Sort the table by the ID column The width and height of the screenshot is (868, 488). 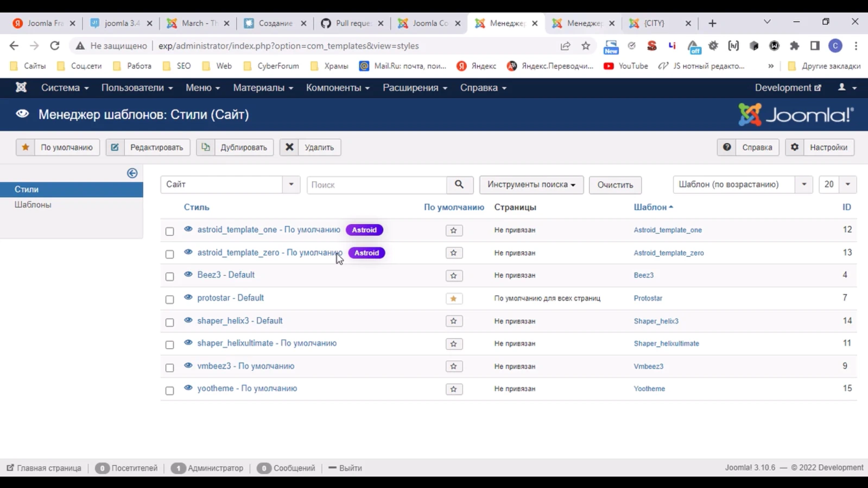tap(846, 207)
